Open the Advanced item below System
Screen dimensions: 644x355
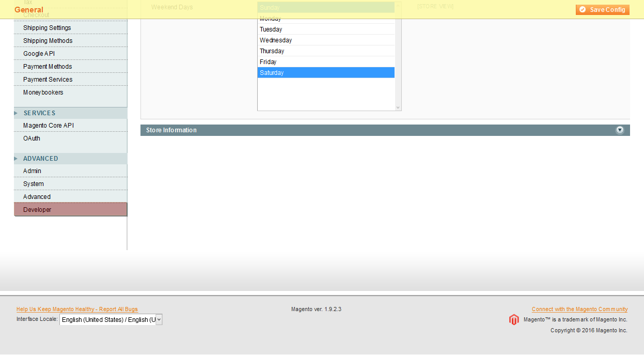click(71, 197)
